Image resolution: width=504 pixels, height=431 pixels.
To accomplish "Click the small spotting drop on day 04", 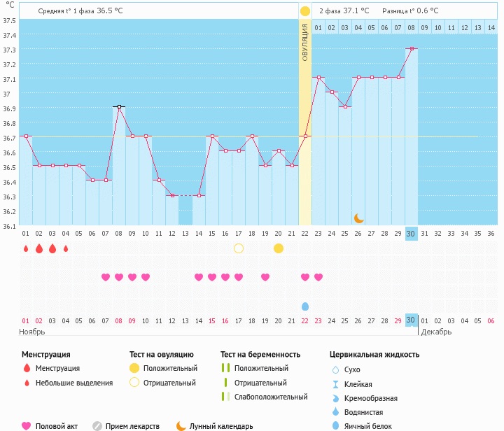I will pos(66,248).
